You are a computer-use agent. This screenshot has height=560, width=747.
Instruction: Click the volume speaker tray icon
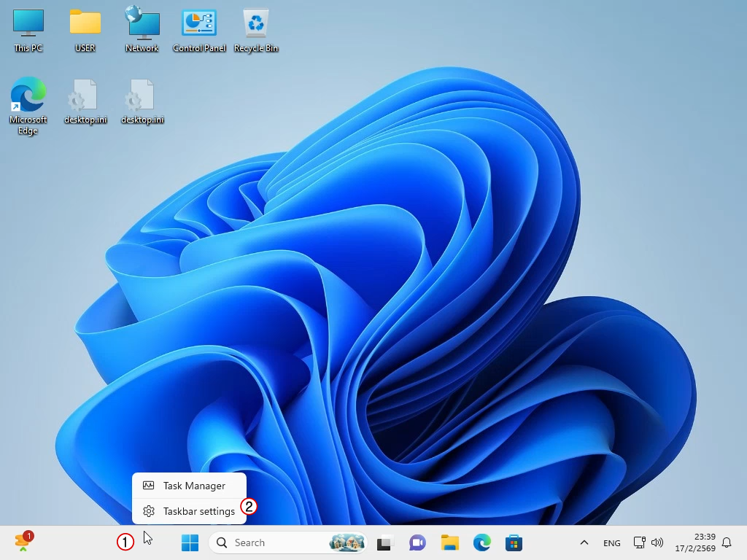(657, 542)
